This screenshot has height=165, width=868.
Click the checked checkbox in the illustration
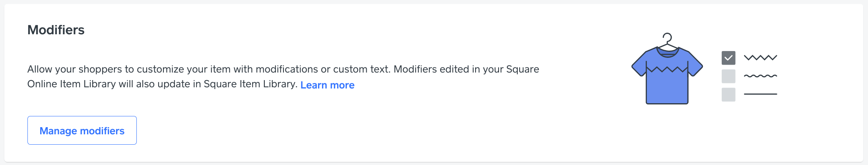pos(728,58)
